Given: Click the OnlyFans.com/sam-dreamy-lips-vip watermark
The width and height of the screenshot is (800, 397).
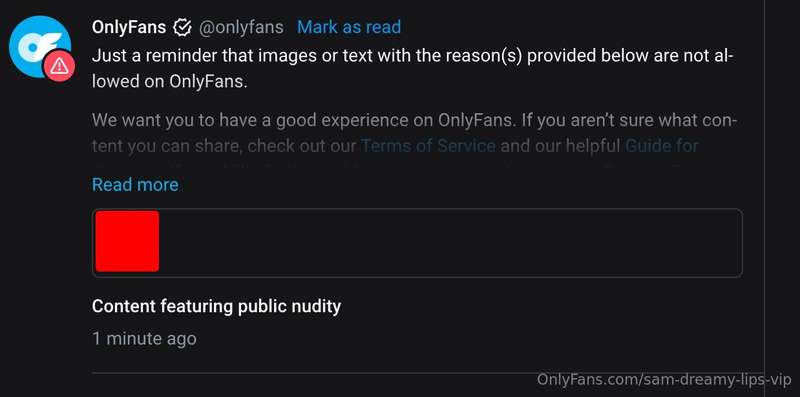Looking at the screenshot, I should [664, 380].
